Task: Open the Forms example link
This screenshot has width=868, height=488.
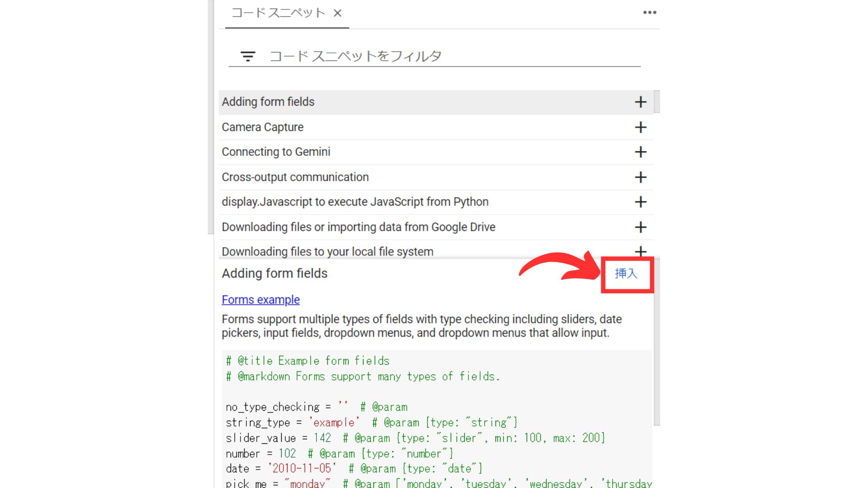Action: coord(260,300)
